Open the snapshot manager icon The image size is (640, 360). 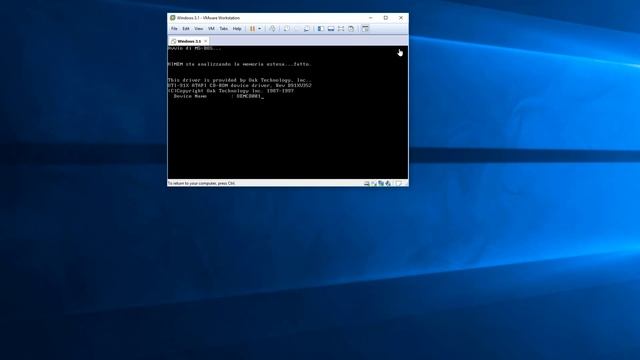307,29
